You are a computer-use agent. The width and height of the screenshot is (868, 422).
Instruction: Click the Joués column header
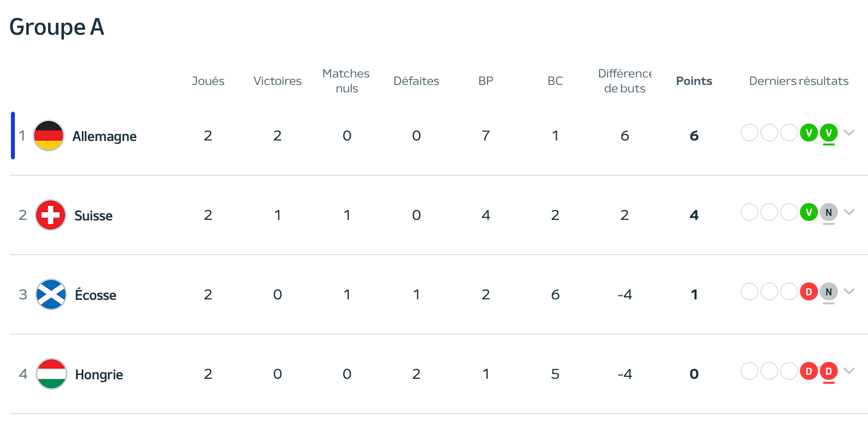[208, 81]
